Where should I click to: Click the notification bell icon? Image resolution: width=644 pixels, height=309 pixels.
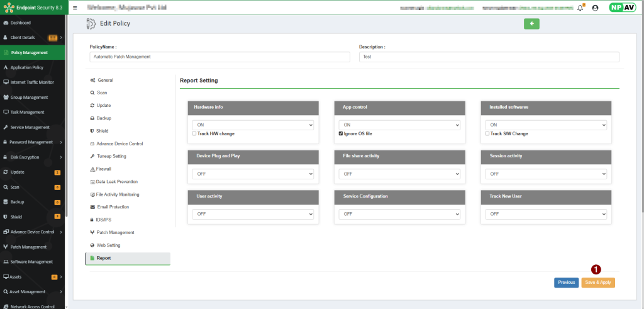[x=580, y=8]
